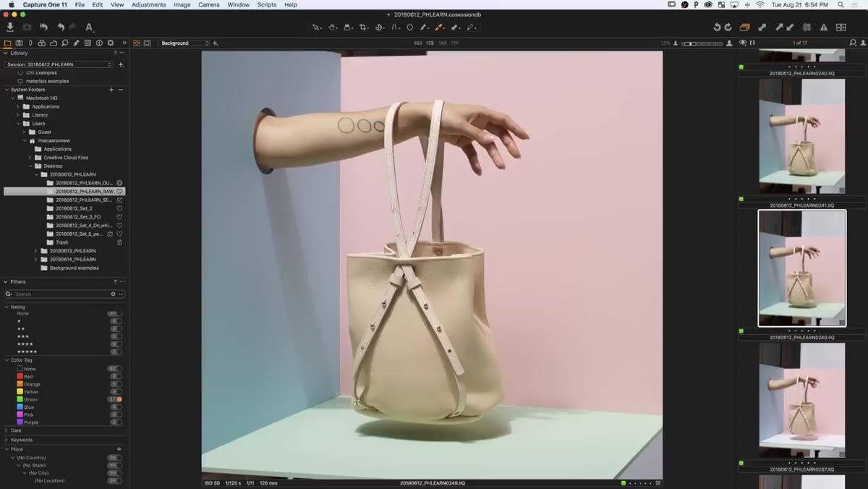
Task: Click the Redo arrow icon
Action: tap(72, 27)
